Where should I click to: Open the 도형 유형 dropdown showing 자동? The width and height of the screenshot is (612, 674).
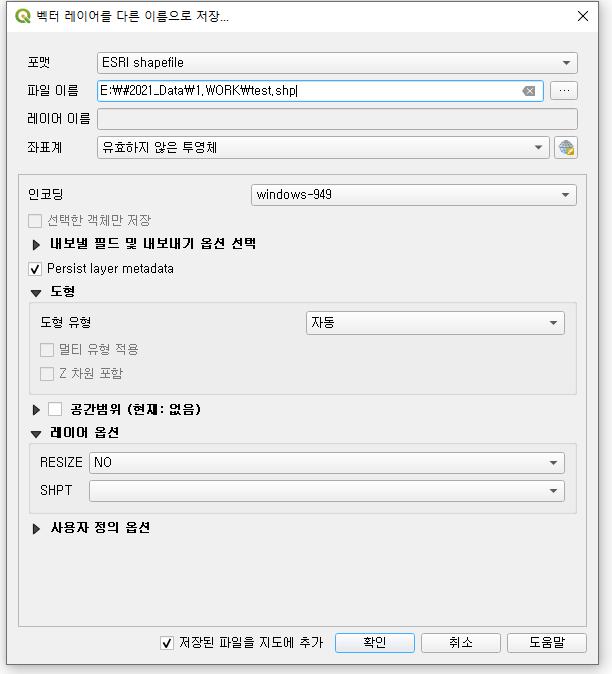coord(435,323)
